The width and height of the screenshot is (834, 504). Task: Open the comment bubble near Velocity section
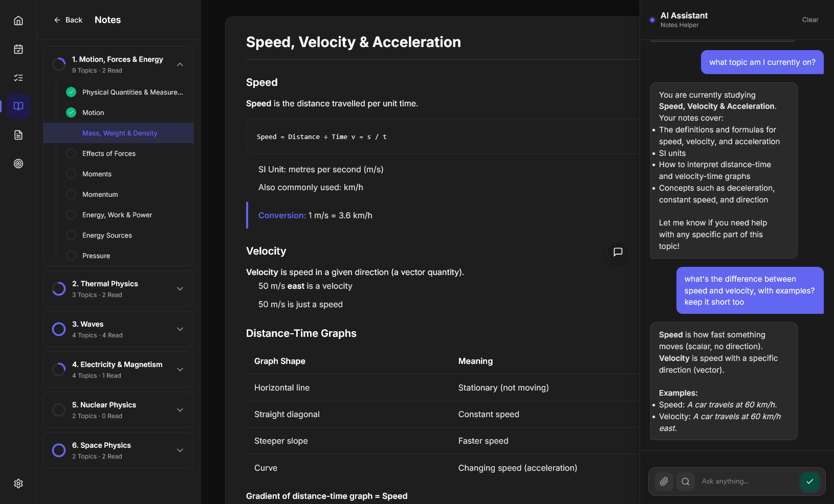tap(618, 252)
